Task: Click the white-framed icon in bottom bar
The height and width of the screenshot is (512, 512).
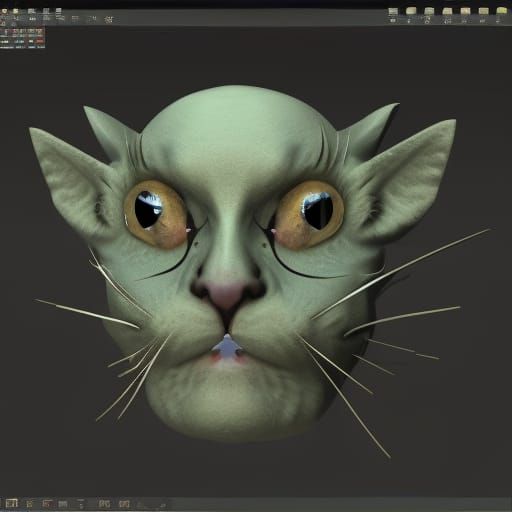Action: [12, 503]
